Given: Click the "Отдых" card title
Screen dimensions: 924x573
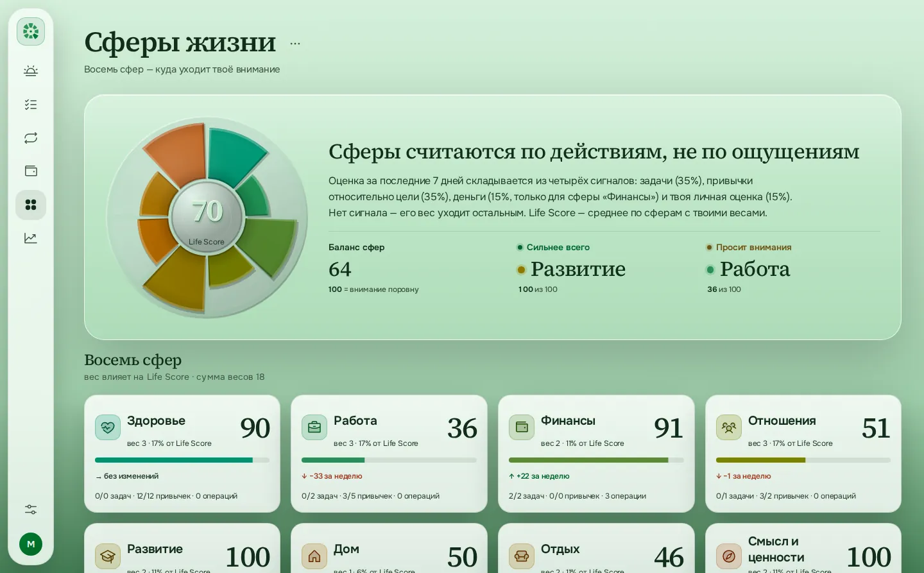Looking at the screenshot, I should 560,549.
